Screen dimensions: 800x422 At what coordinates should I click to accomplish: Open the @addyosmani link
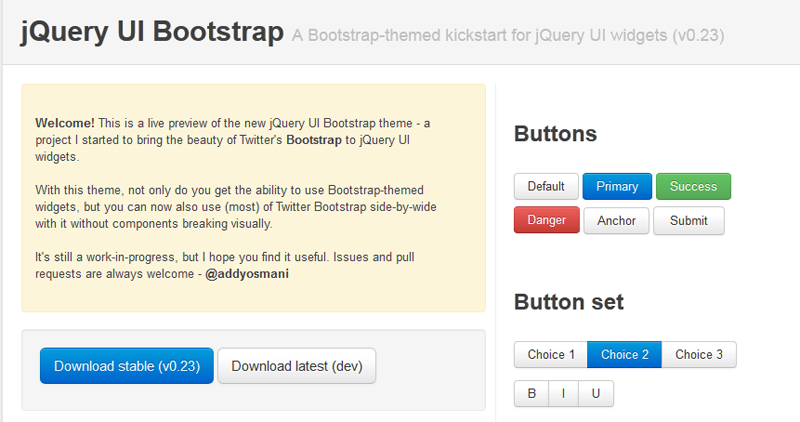pyautogui.click(x=247, y=274)
